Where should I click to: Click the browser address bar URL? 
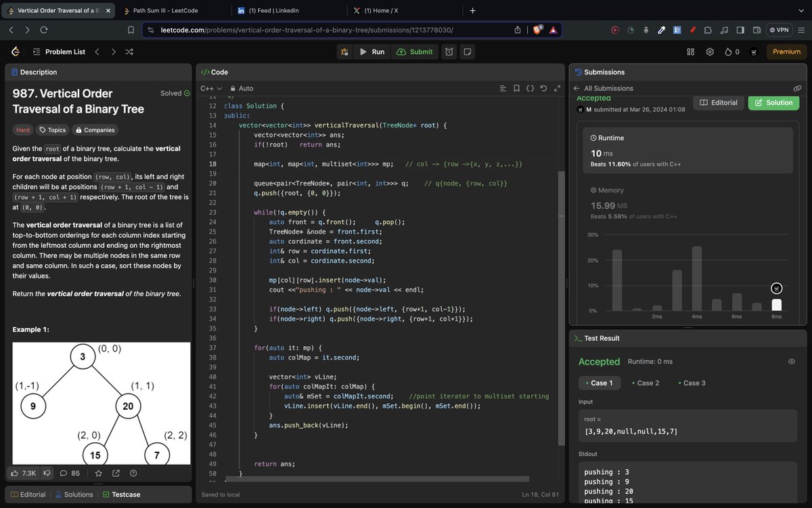[x=307, y=30]
